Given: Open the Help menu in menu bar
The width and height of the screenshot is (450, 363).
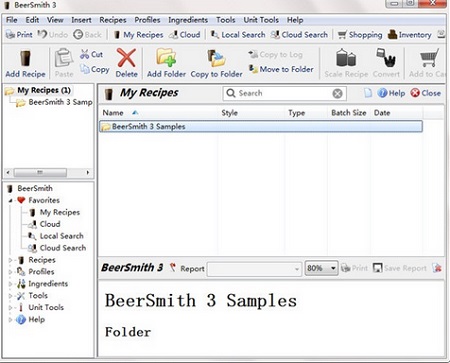Looking at the screenshot, I should click(295, 20).
